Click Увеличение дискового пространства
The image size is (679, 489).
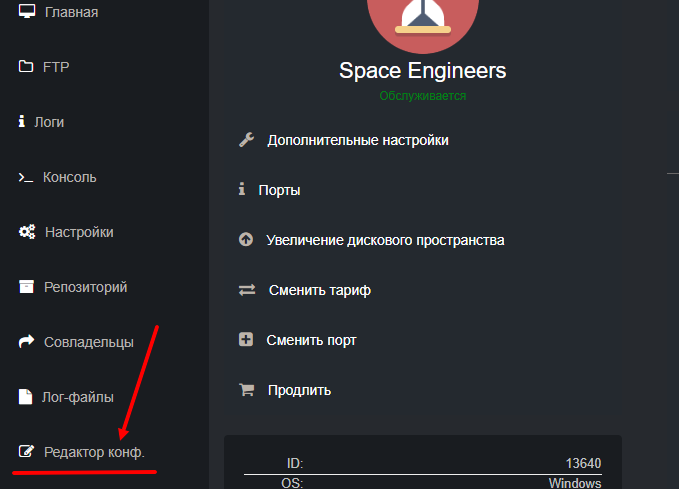[x=385, y=240]
